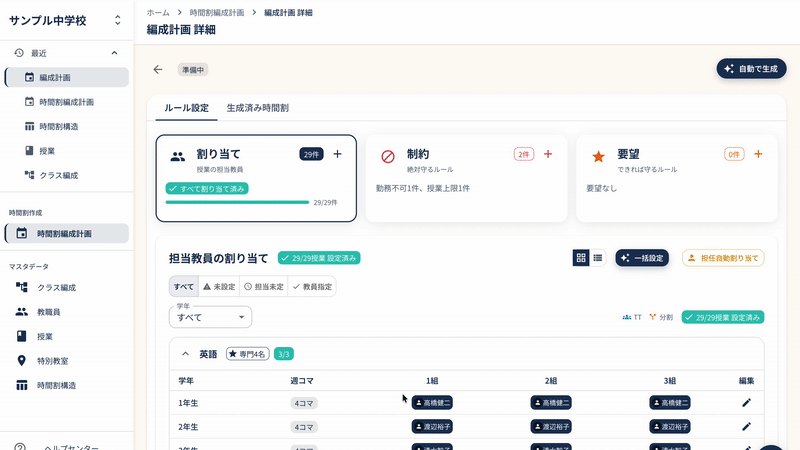This screenshot has width=800, height=450.
Task: Click the 29/29件 assignment progress bar
Action: coord(237,202)
